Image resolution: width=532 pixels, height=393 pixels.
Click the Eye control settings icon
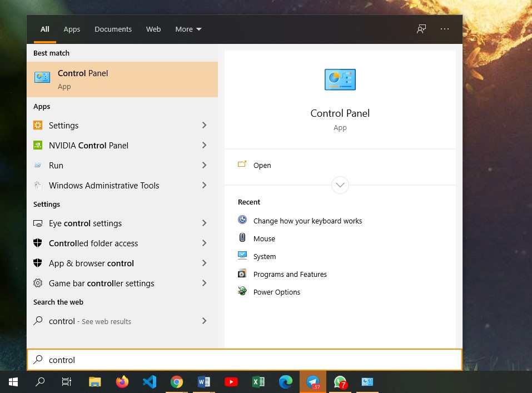tap(38, 223)
